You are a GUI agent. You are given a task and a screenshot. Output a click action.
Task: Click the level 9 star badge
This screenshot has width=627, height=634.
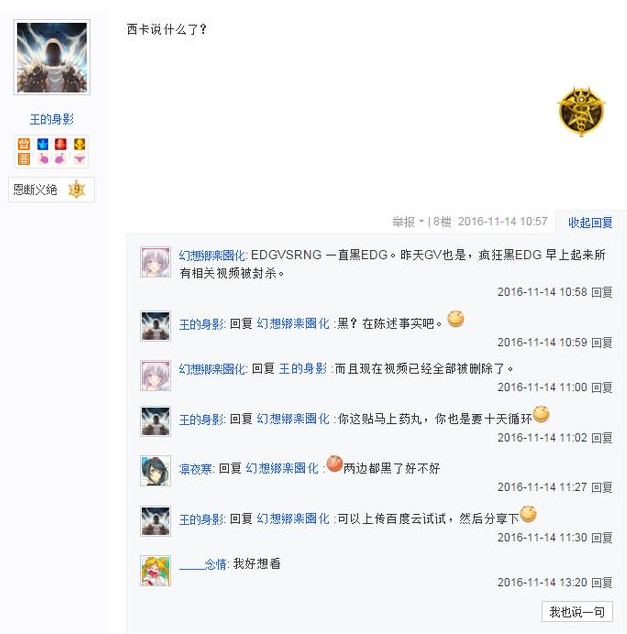click(77, 189)
